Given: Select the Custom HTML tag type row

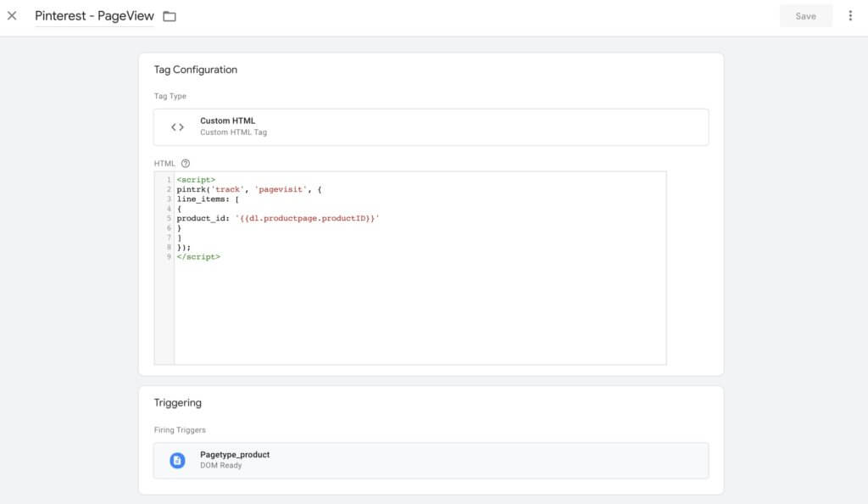Looking at the screenshot, I should (431, 126).
